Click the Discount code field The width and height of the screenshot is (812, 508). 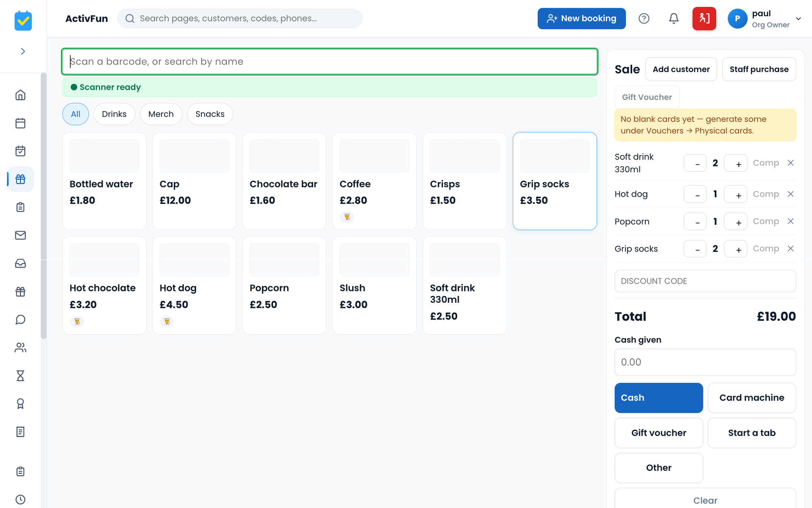click(x=705, y=281)
